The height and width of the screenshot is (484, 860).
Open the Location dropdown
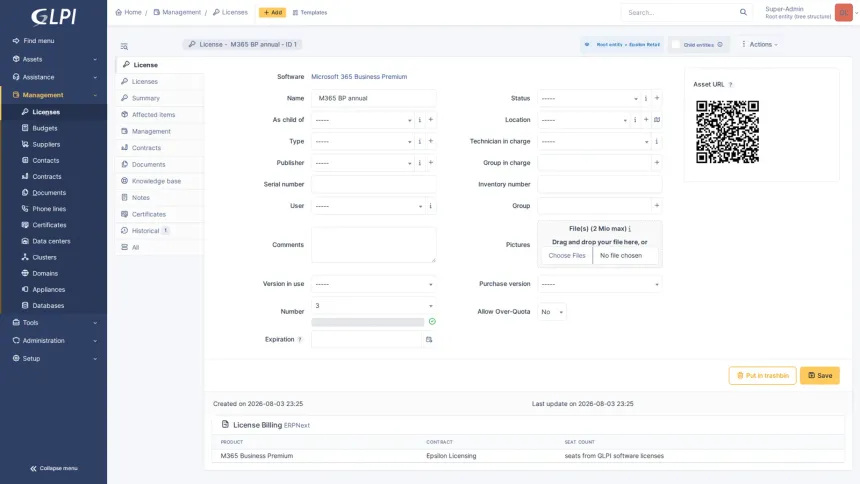[x=584, y=120]
